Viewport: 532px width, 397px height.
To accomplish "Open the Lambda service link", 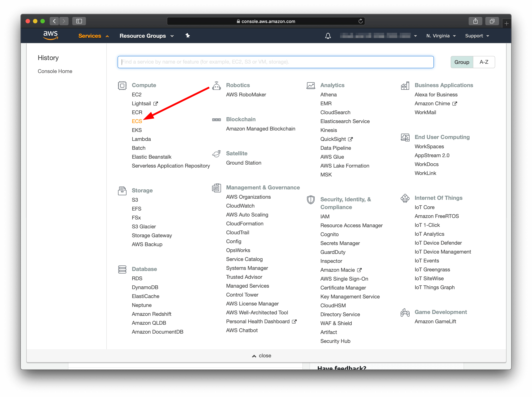I will point(141,139).
